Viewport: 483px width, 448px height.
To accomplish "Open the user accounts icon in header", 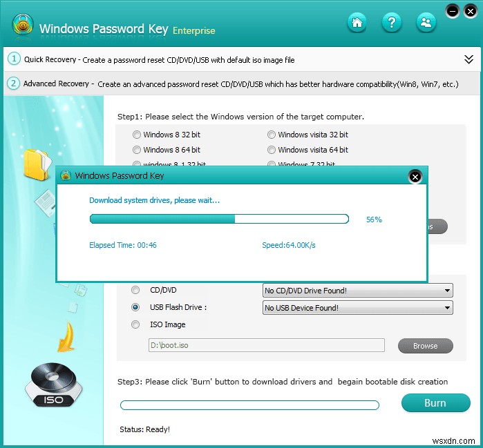I will pos(426,23).
